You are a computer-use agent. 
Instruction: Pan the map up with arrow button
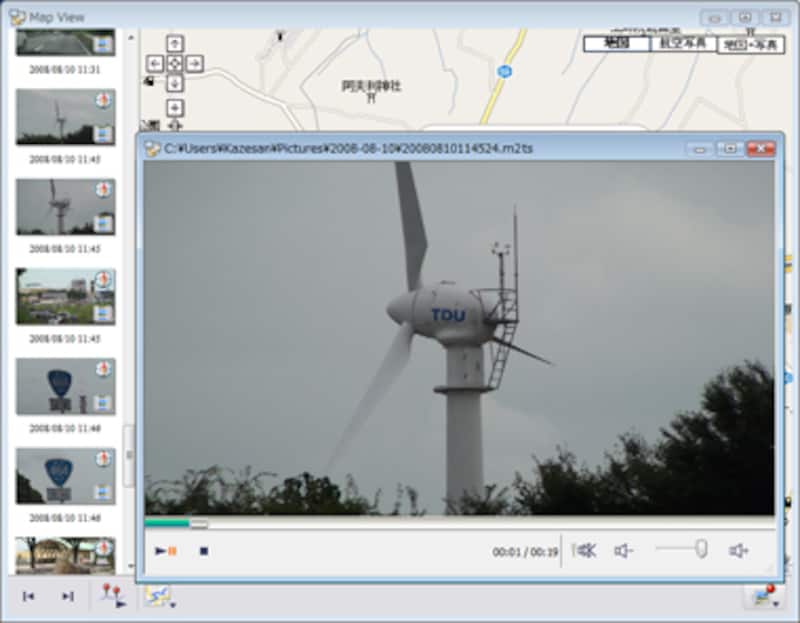(175, 43)
